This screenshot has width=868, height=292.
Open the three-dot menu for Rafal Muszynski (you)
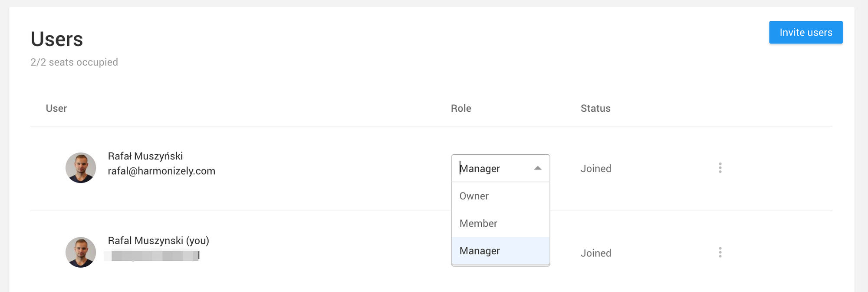click(x=720, y=252)
